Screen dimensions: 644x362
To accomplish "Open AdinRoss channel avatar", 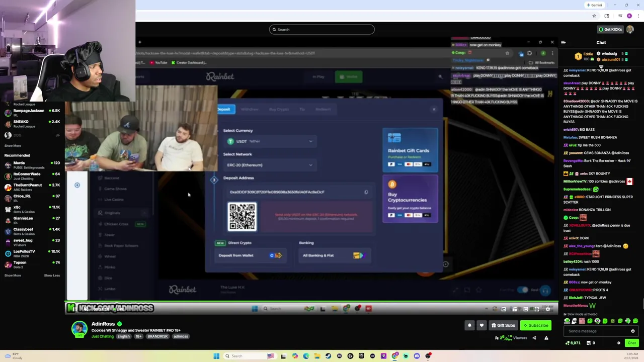I will click(x=79, y=328).
